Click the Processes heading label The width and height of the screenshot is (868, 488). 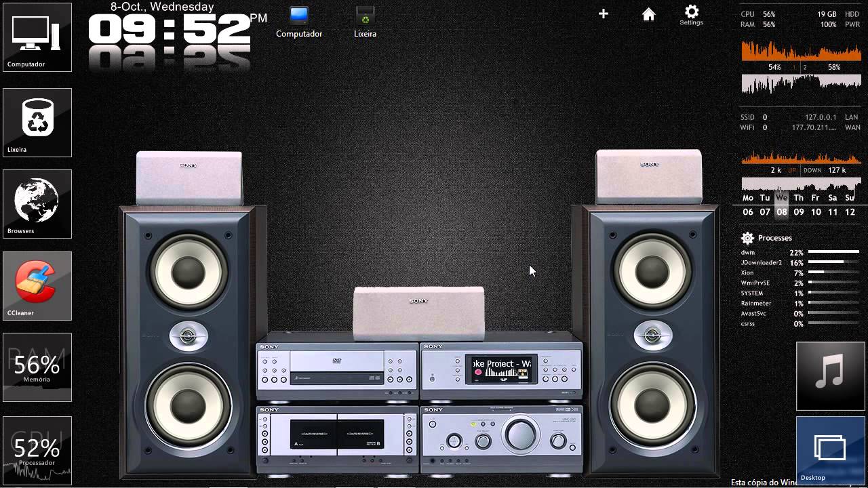tap(775, 238)
